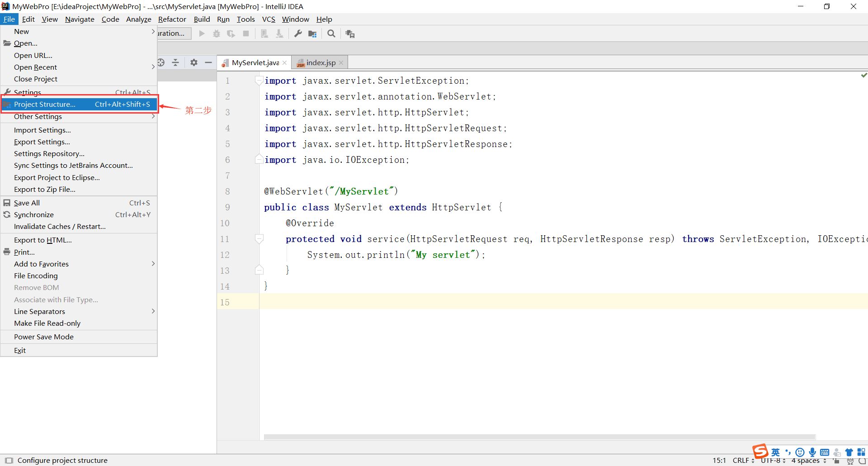Open Sogou soft keyboard icon
This screenshot has height=466, width=868.
825,452
